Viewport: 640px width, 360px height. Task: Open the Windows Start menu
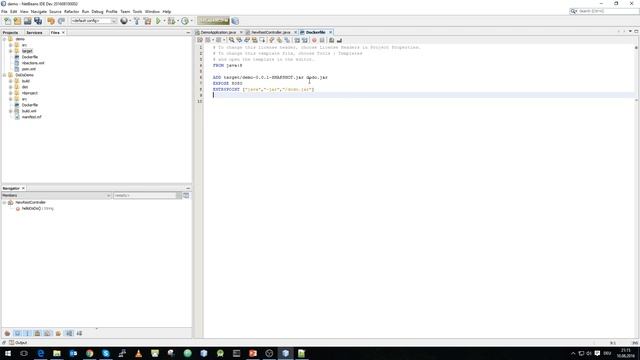coord(8,353)
